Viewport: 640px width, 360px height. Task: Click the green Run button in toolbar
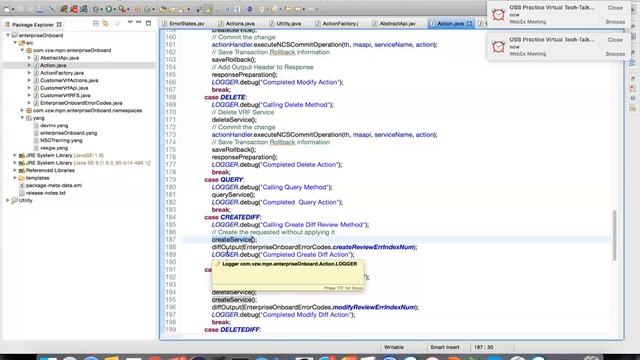[109, 9]
